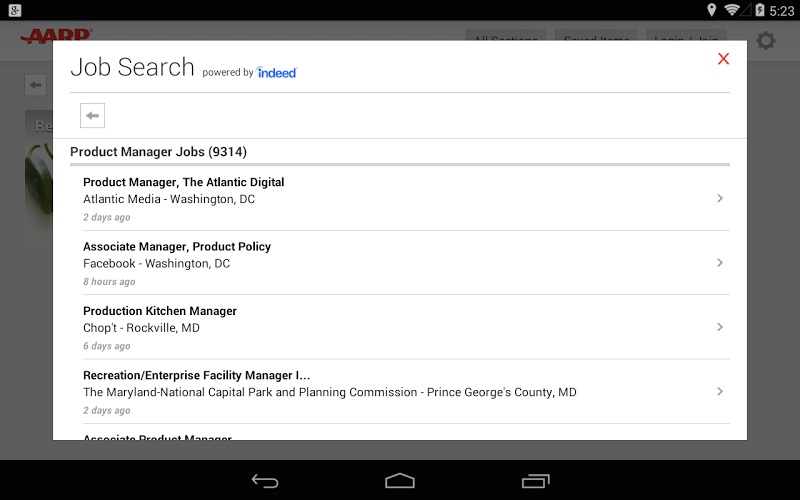Expand Production Kitchen Manager chevron

(720, 327)
